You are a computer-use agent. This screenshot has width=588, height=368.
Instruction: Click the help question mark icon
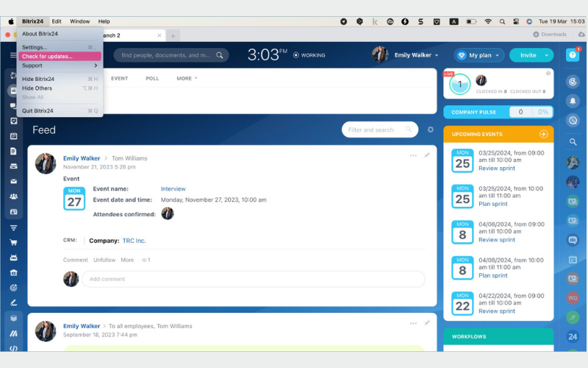click(573, 54)
